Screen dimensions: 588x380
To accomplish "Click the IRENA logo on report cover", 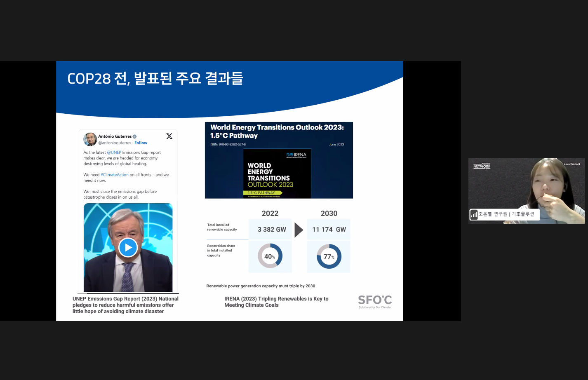I will click(296, 155).
